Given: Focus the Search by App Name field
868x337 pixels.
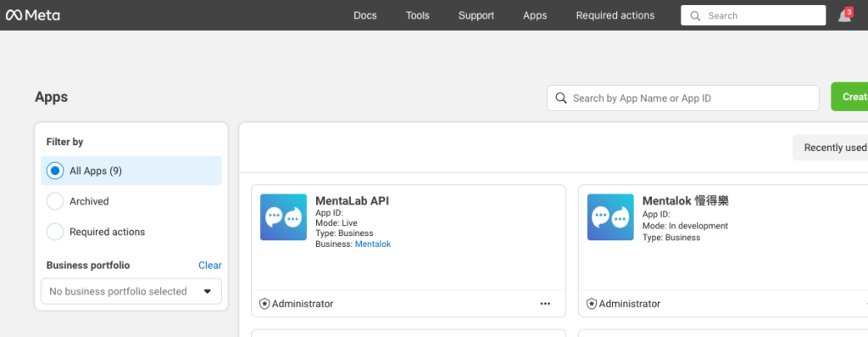Looking at the screenshot, I should [683, 98].
